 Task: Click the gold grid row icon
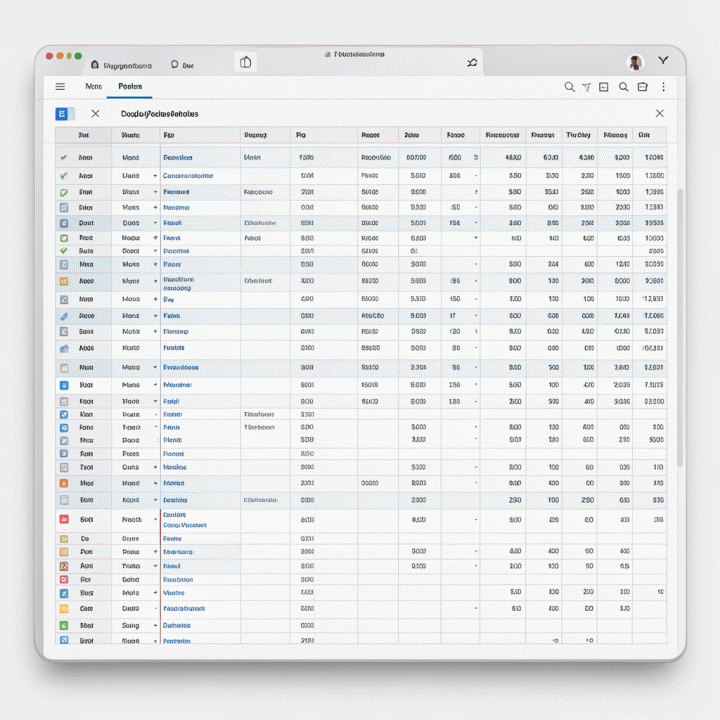click(x=64, y=281)
